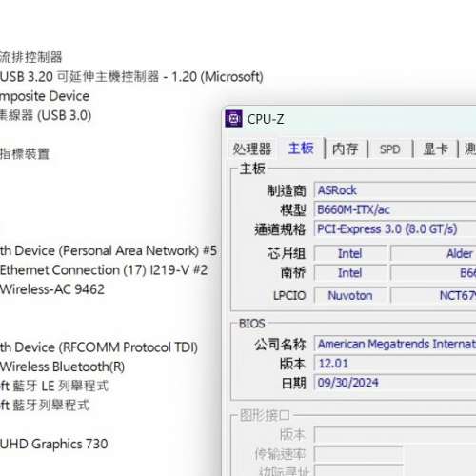Viewport: 476px width, 476px height.
Task: Select Device (Personal Area Network) #5 entry
Action: coord(109,250)
